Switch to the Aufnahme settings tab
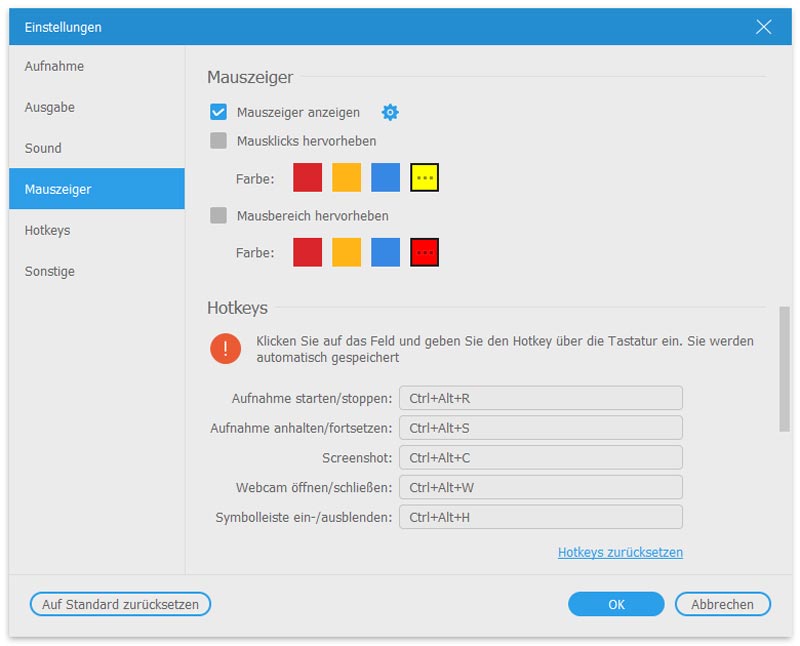The width and height of the screenshot is (800, 646). (x=54, y=66)
